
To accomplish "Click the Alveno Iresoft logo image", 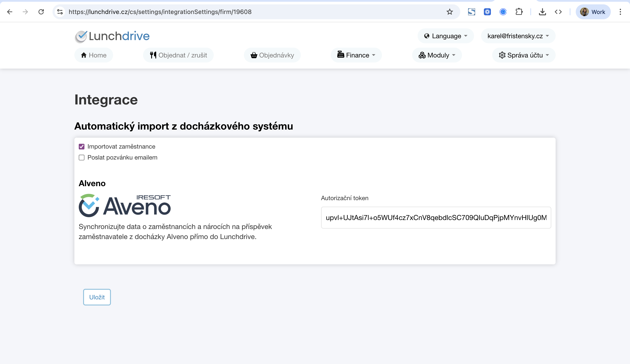I will [x=125, y=205].
